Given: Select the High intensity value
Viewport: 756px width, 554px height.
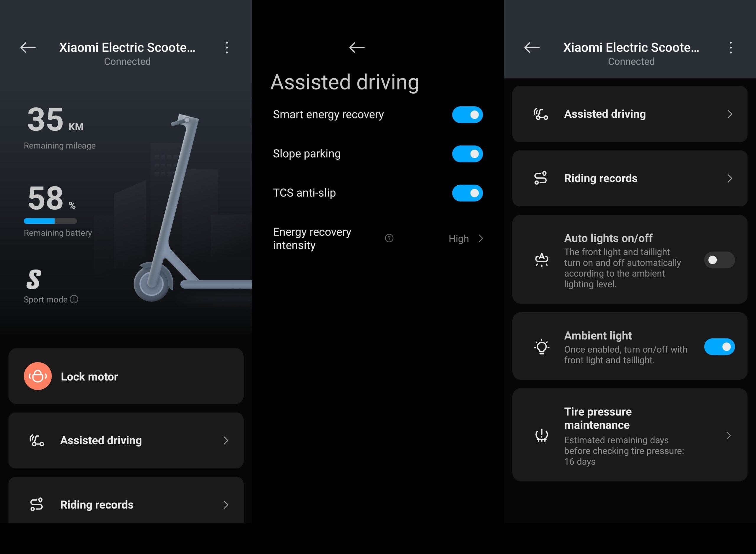Looking at the screenshot, I should [x=458, y=238].
